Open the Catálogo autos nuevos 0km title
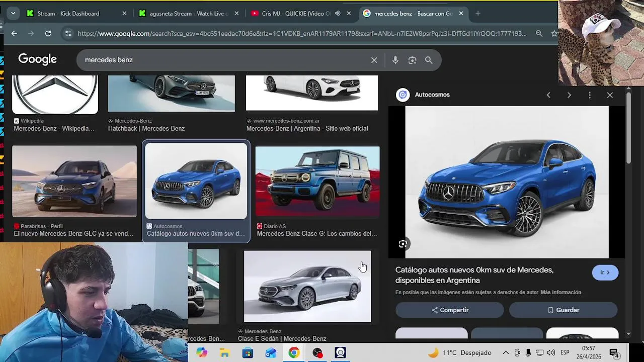Screen dimensions: 644x362 tap(474, 275)
